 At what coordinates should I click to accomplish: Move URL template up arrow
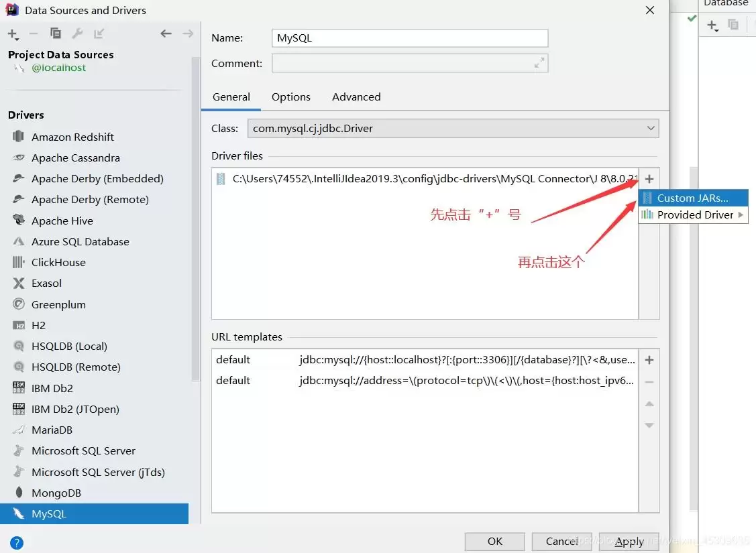[x=649, y=404]
